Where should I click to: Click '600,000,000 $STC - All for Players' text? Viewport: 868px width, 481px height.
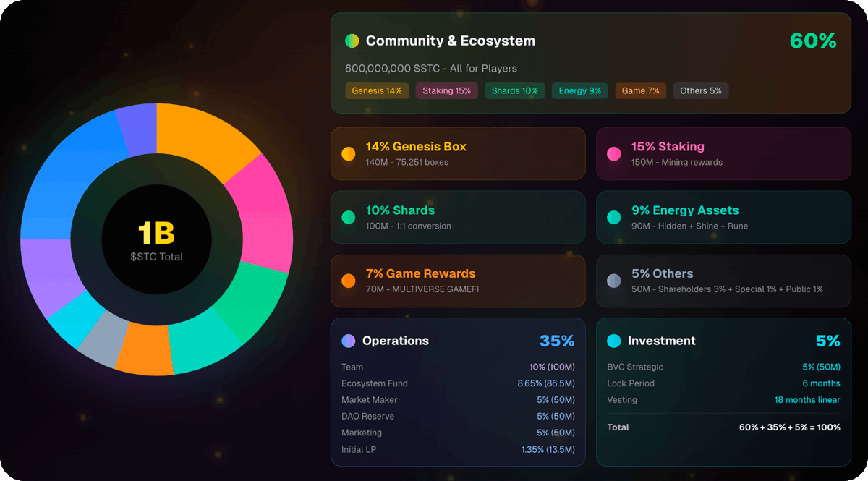[x=431, y=69]
